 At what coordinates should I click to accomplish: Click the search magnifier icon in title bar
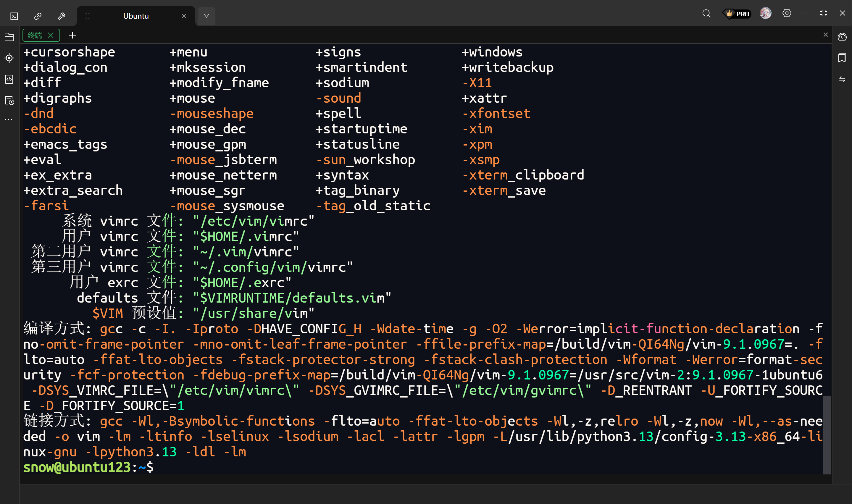pyautogui.click(x=706, y=14)
